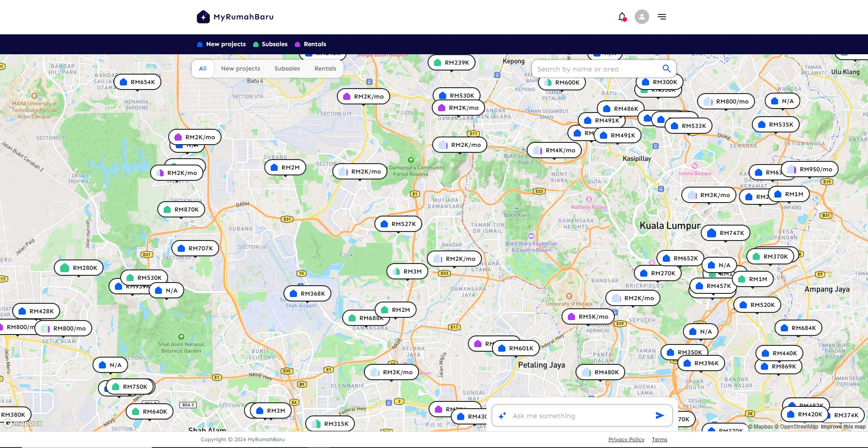Open the RM527K map marker
Image resolution: width=868 pixels, height=448 pixels.
pyautogui.click(x=398, y=224)
